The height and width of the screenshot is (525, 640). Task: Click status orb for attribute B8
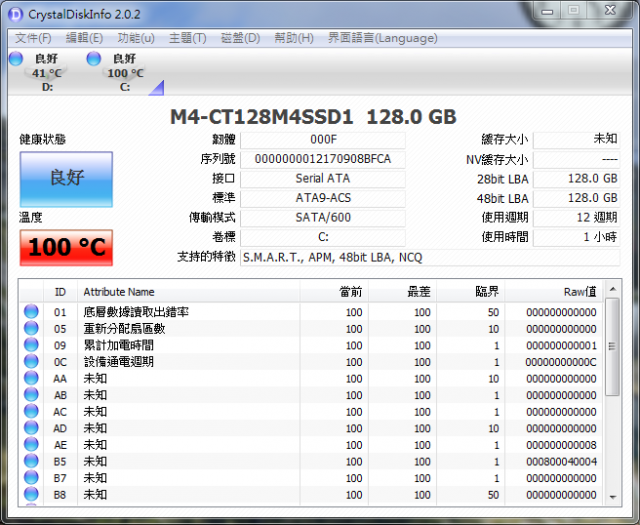pos(31,494)
